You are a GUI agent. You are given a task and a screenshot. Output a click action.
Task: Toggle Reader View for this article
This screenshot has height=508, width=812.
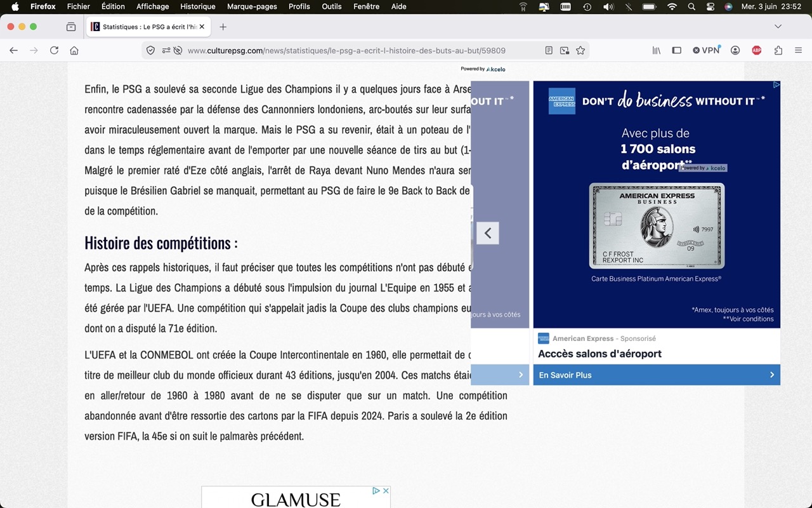(549, 51)
